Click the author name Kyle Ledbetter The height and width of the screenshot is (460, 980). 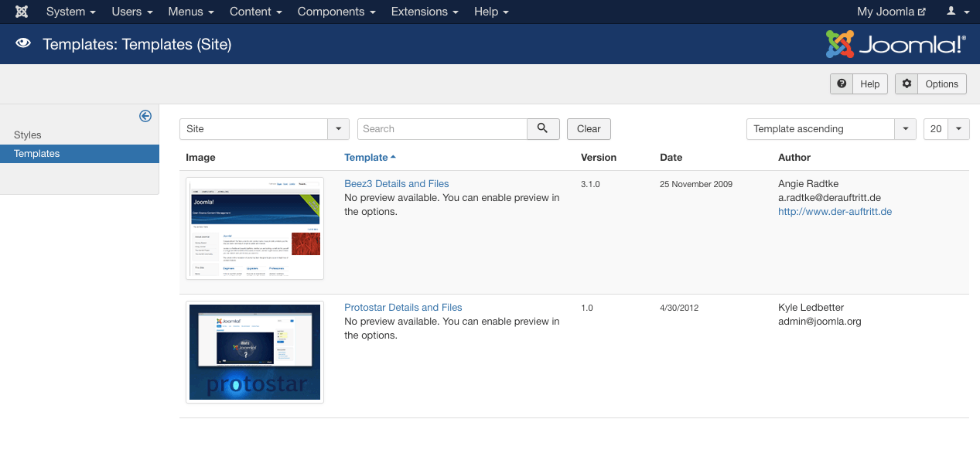coord(811,308)
